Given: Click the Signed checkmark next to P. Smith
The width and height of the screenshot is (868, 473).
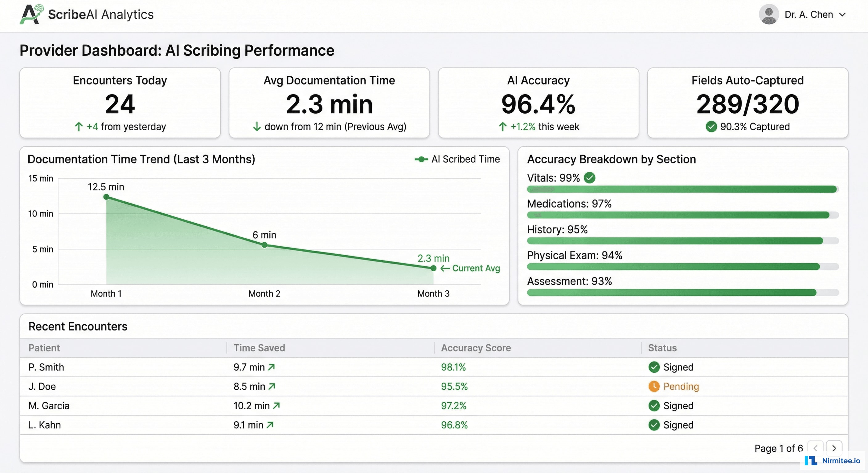Looking at the screenshot, I should coord(654,367).
